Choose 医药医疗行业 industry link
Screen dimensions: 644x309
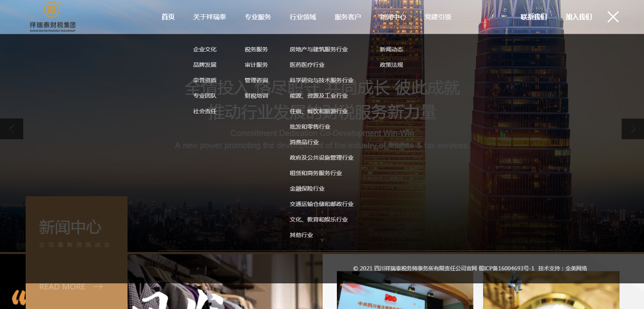coord(307,65)
